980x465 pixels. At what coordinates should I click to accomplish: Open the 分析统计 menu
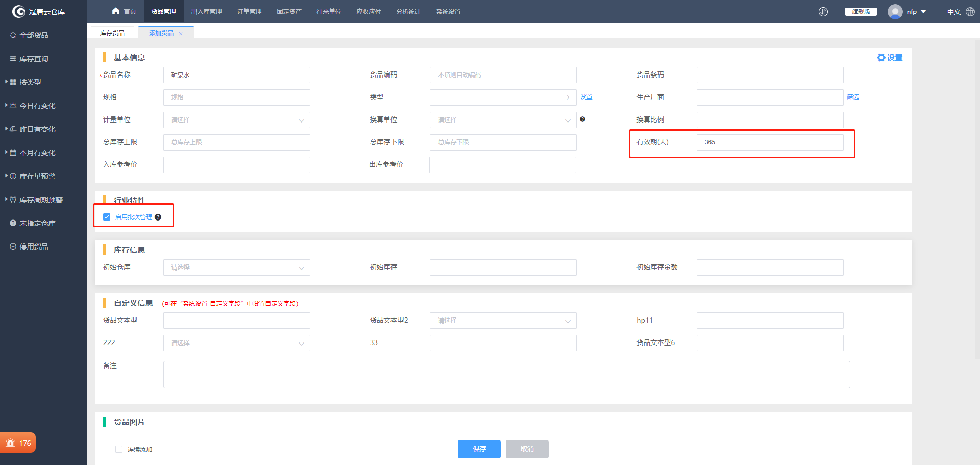[x=408, y=11]
